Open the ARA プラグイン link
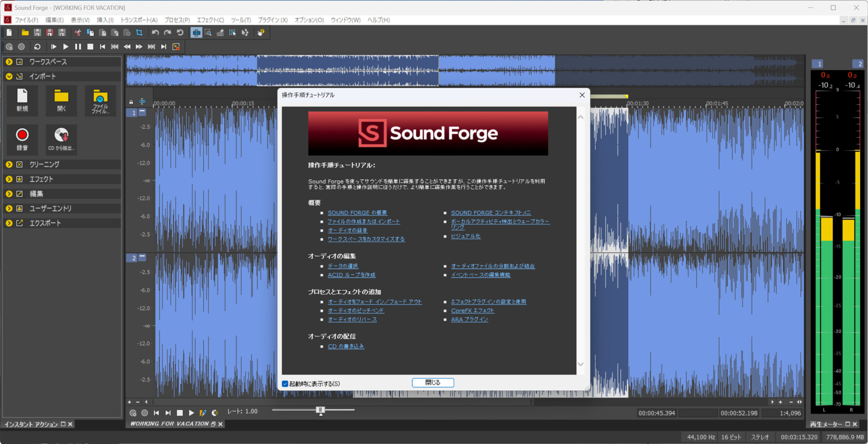868x444 pixels. pos(469,319)
